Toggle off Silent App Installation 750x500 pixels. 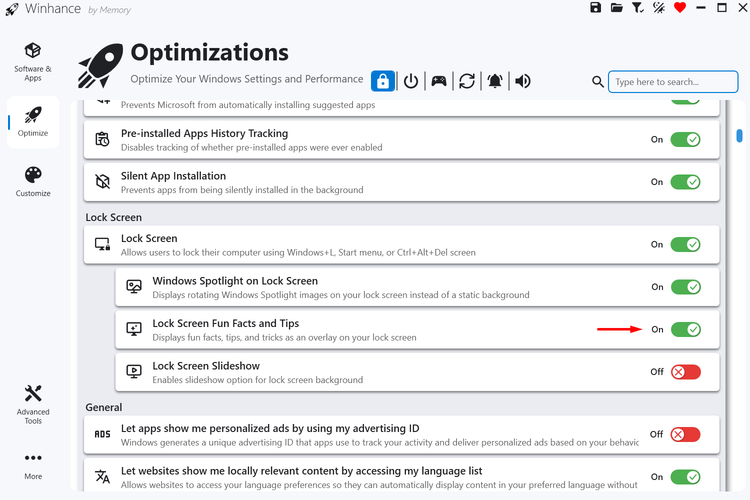685,182
